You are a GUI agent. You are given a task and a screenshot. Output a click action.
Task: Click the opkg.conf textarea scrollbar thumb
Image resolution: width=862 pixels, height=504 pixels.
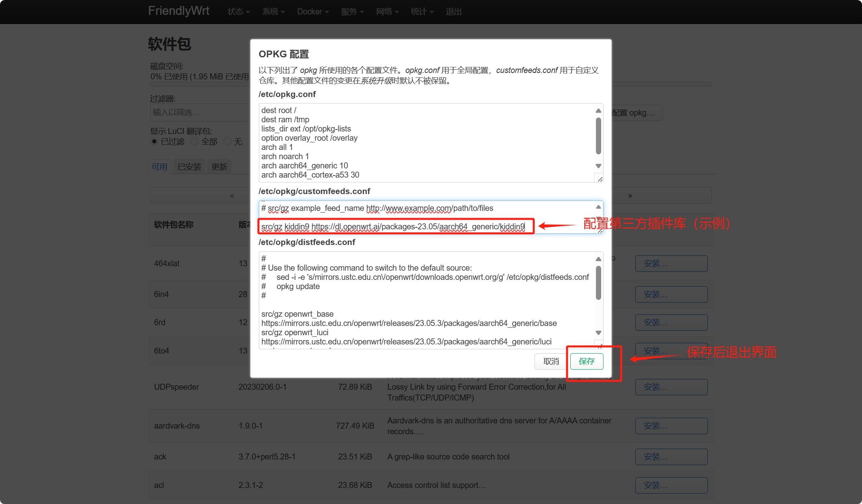(598, 136)
